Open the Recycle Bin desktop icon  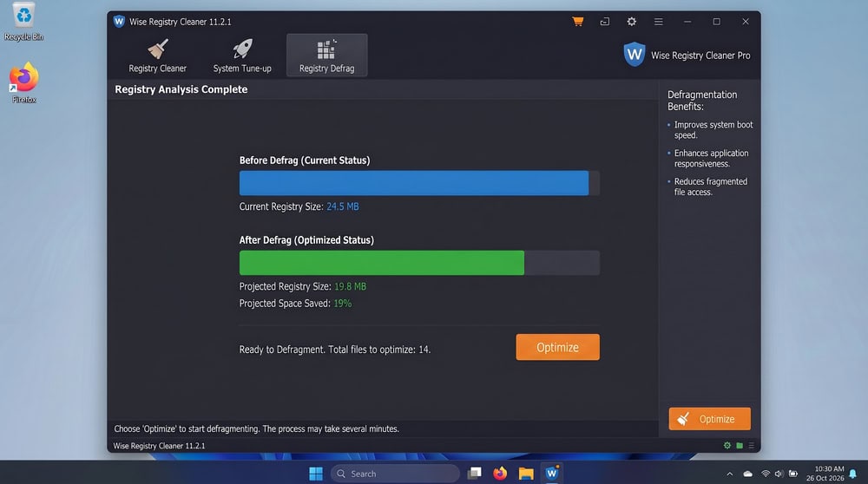click(x=23, y=23)
